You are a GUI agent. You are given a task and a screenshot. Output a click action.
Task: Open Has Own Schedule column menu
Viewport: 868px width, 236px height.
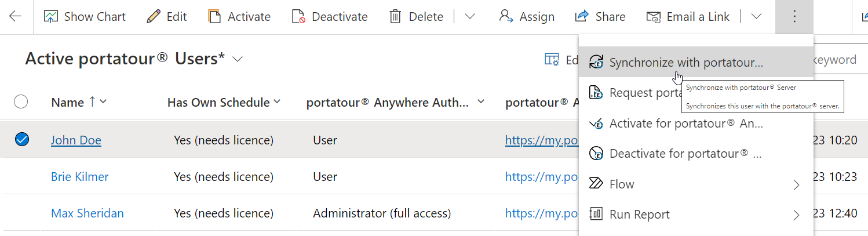pyautogui.click(x=276, y=102)
